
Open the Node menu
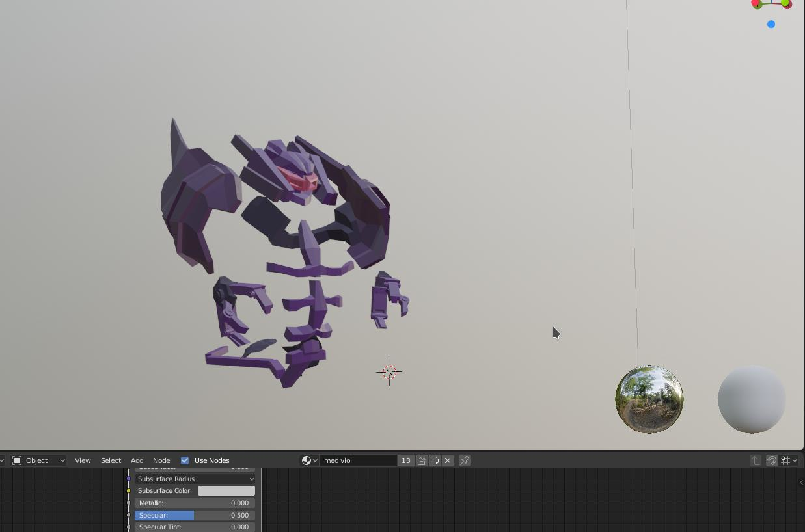pos(161,460)
